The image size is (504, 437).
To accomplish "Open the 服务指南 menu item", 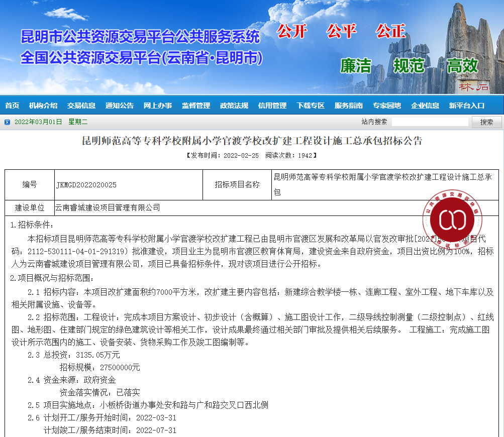I will pyautogui.click(x=349, y=105).
